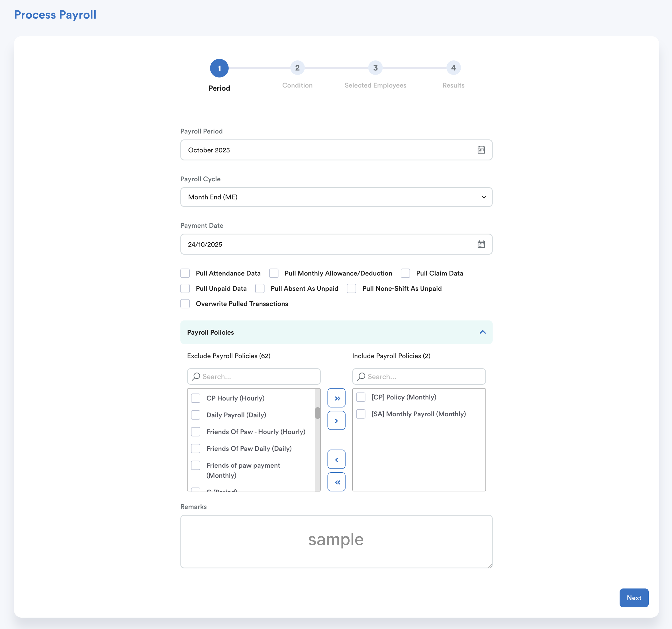Image resolution: width=672 pixels, height=629 pixels.
Task: Click into the Remarks text area
Action: [336, 541]
